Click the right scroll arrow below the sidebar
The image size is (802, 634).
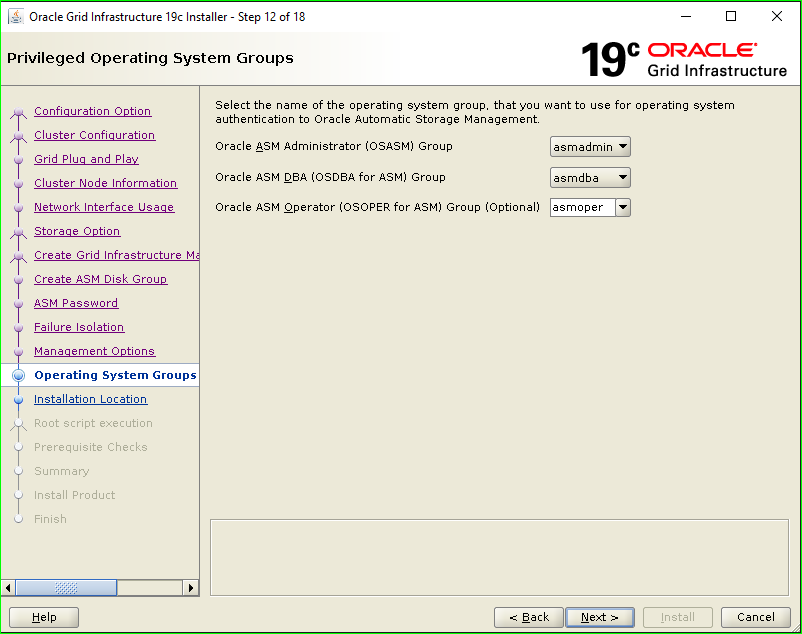[191, 587]
